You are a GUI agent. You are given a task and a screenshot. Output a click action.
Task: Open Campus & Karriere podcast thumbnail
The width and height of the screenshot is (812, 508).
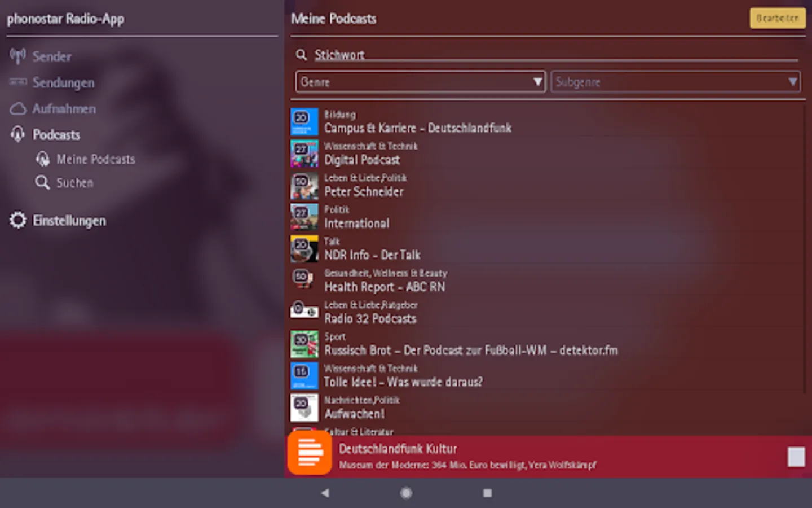point(304,122)
